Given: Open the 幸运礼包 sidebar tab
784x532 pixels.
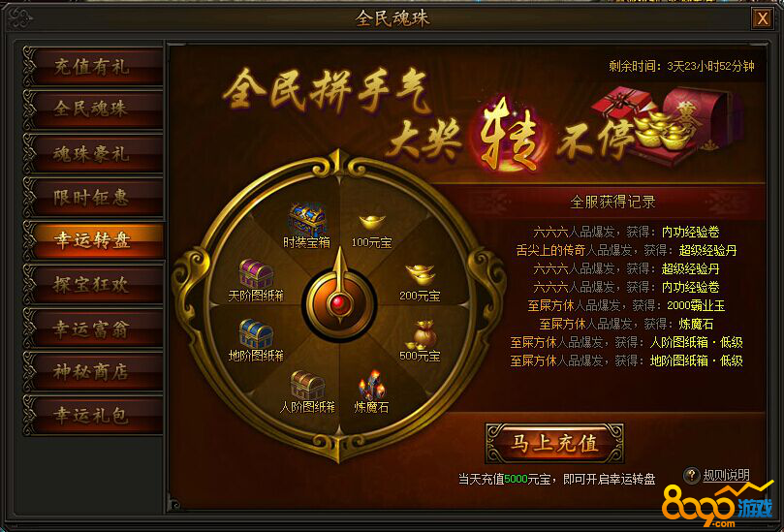Looking at the screenshot, I should click(x=93, y=416).
